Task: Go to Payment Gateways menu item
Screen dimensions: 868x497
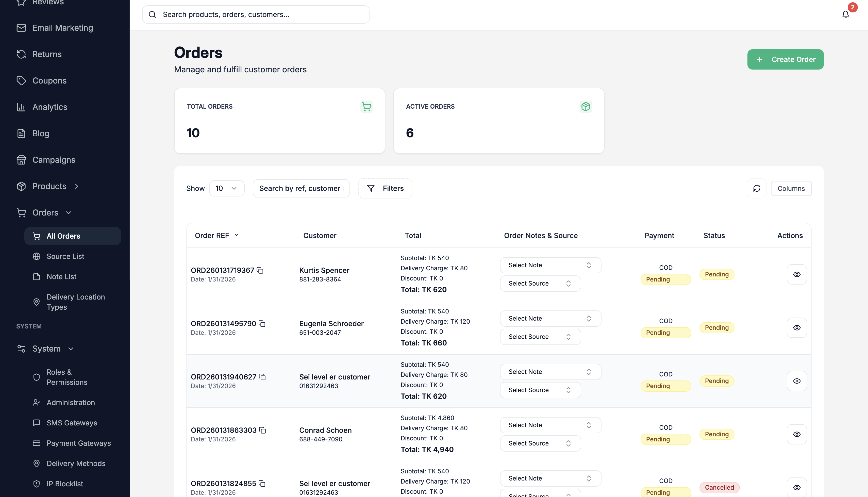Action: [78, 443]
